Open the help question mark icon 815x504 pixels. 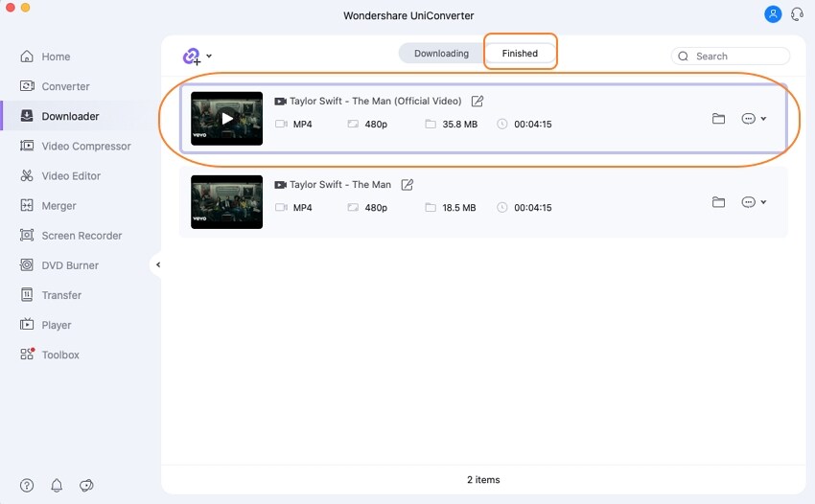[x=27, y=485]
